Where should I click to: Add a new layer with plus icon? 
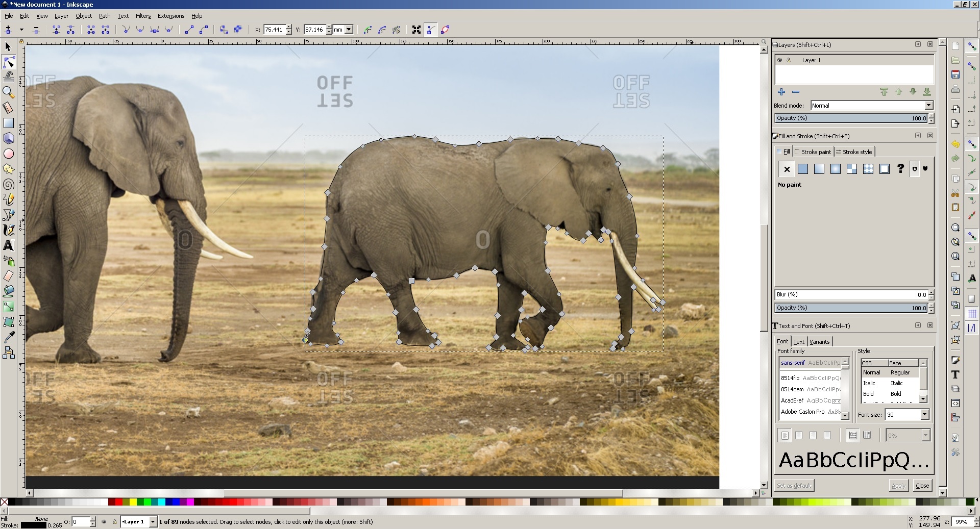point(781,92)
